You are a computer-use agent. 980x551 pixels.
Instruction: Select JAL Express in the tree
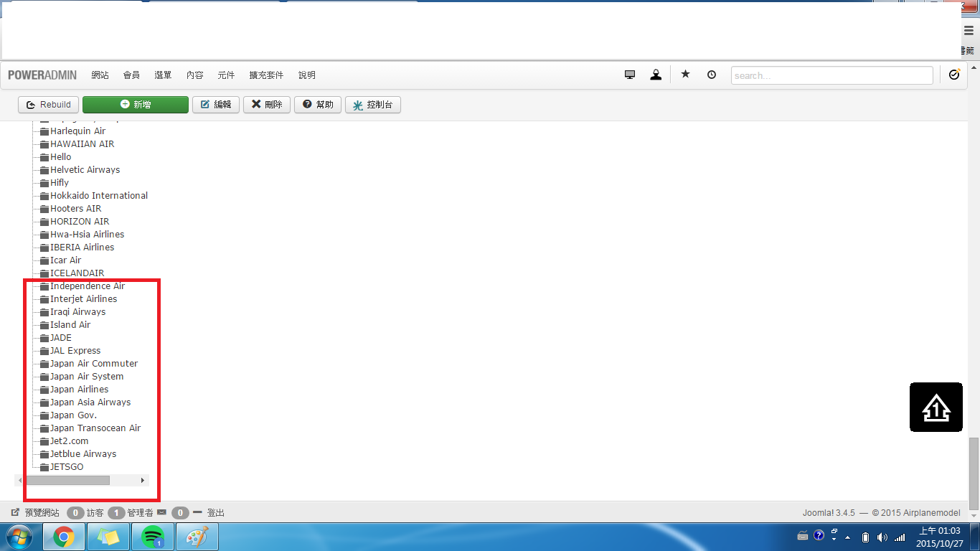(x=75, y=351)
